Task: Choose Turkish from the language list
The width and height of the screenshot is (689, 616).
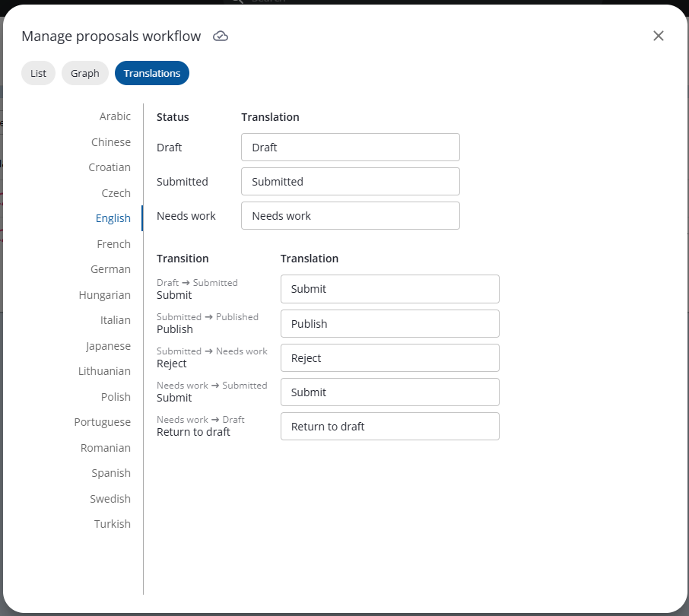Action: (x=112, y=524)
